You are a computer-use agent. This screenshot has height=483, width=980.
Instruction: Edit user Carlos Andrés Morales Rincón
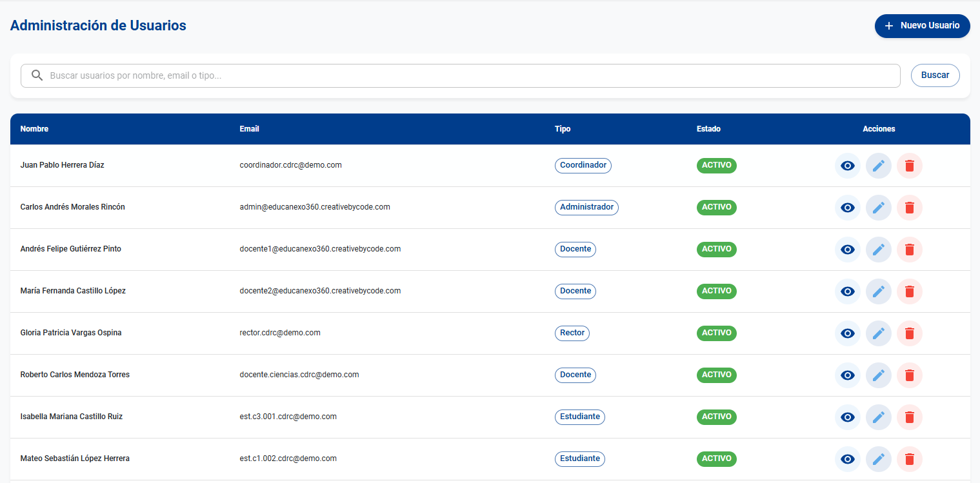(x=879, y=208)
